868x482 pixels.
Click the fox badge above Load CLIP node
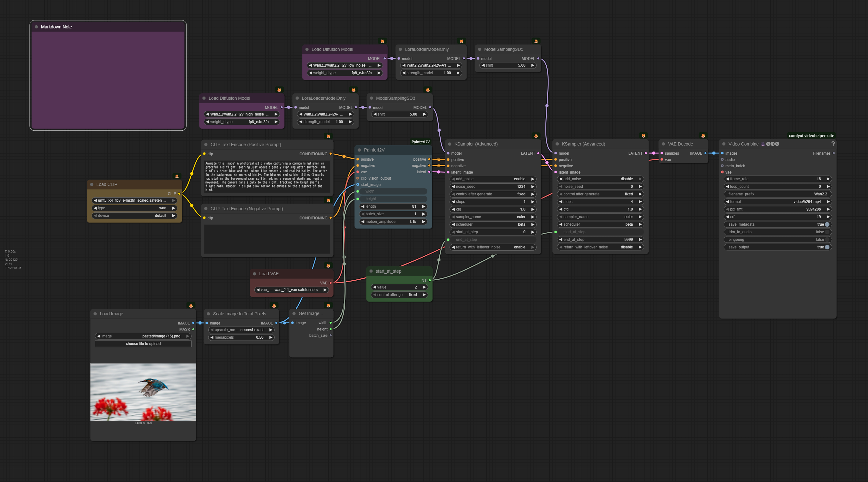177,176
